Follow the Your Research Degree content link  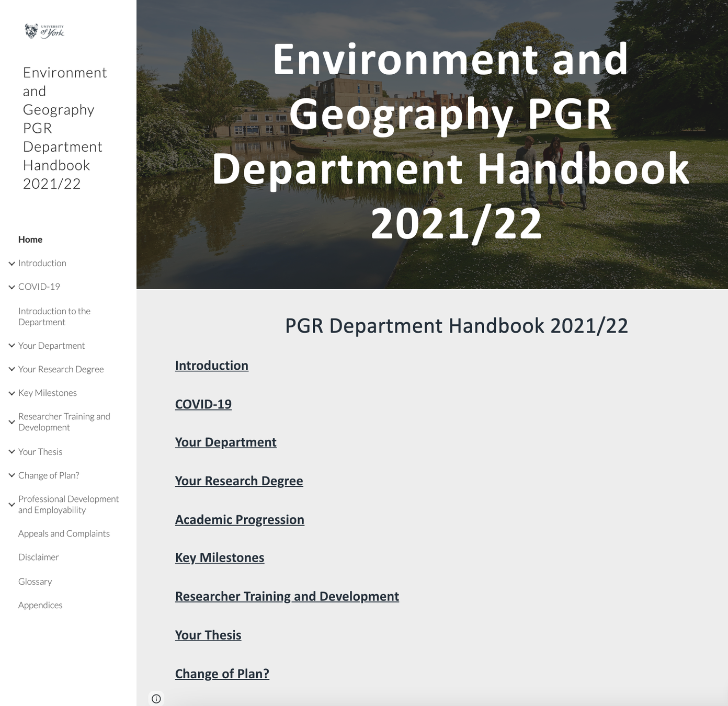pyautogui.click(x=239, y=481)
